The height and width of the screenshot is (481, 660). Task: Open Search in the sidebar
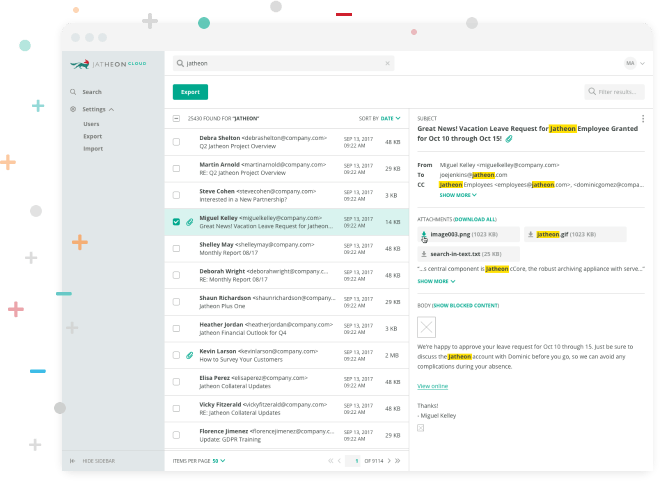[x=92, y=92]
